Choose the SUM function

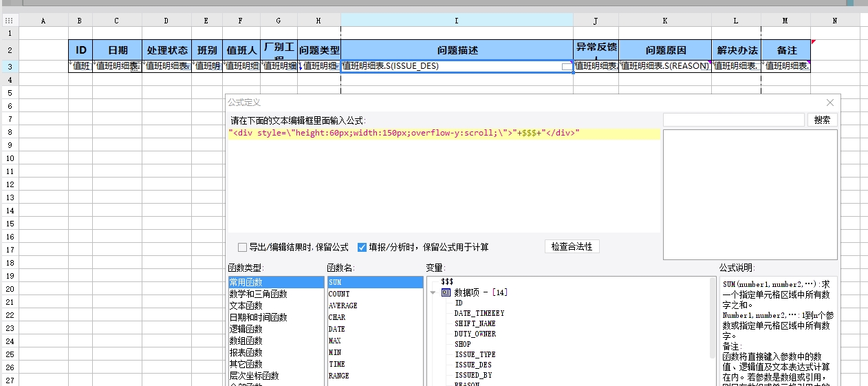pos(375,282)
